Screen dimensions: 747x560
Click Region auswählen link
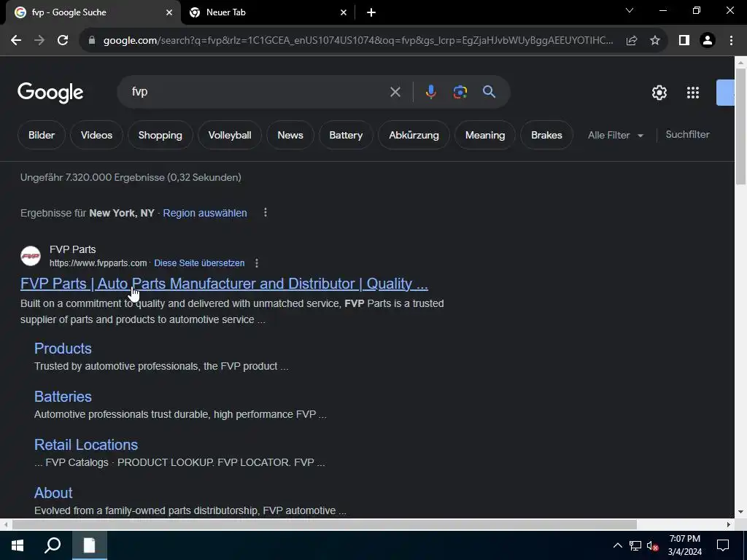click(205, 213)
